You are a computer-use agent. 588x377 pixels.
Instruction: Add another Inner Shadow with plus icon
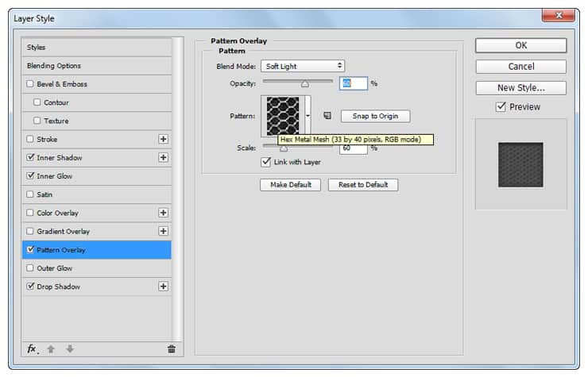[x=163, y=157]
